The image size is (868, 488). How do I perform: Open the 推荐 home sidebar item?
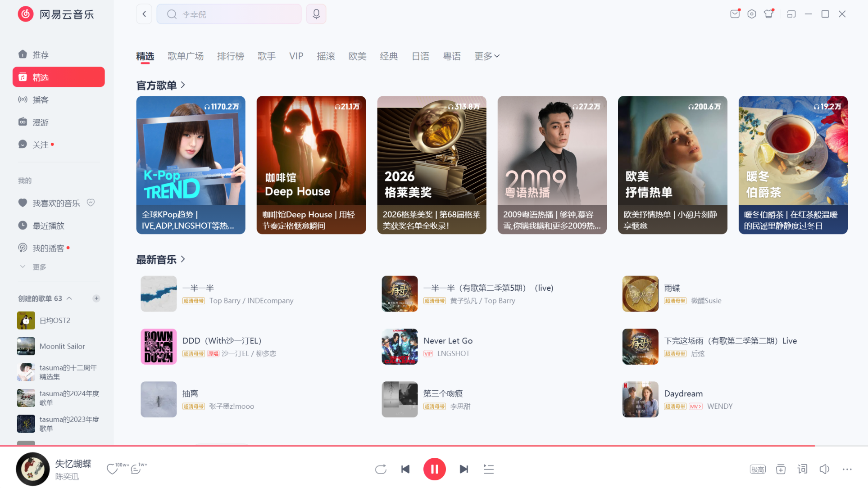pyautogui.click(x=59, y=54)
